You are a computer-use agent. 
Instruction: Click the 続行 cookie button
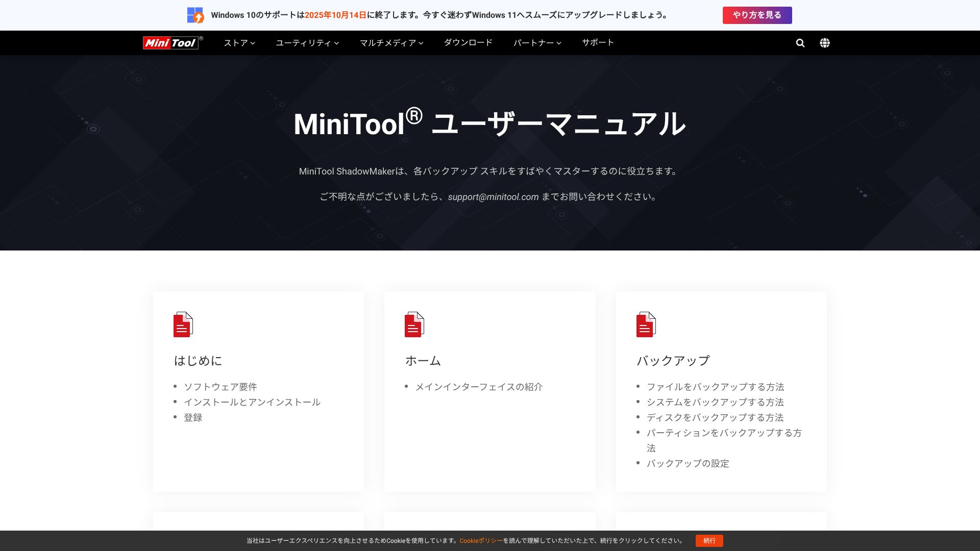pyautogui.click(x=709, y=541)
